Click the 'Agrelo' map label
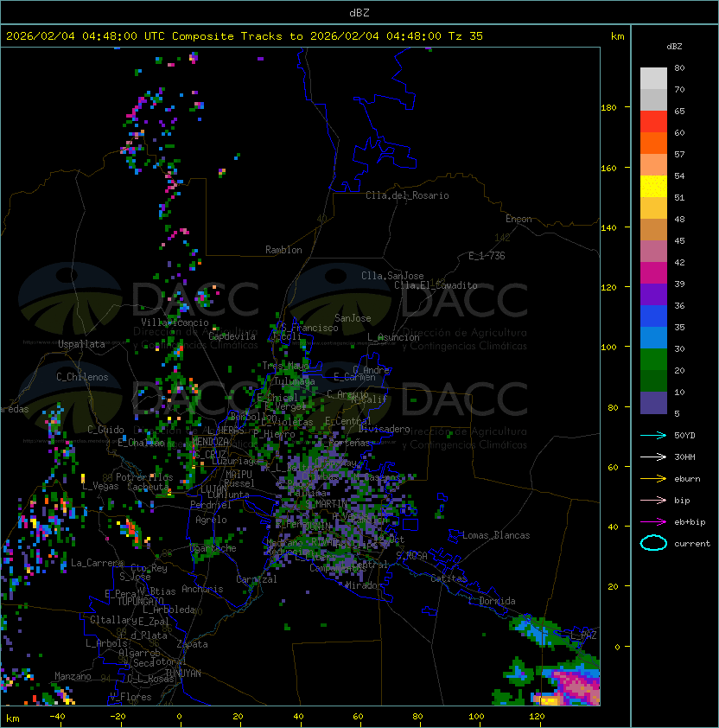719x728 pixels. click(x=211, y=520)
